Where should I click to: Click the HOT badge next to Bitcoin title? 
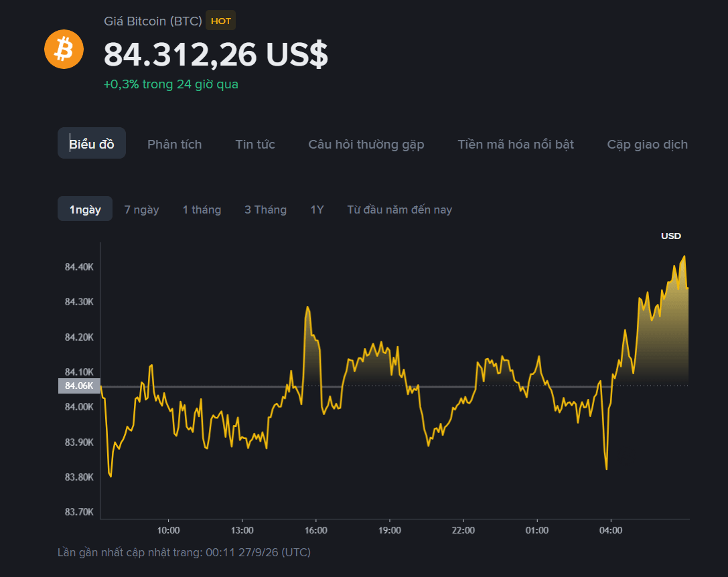pos(220,21)
